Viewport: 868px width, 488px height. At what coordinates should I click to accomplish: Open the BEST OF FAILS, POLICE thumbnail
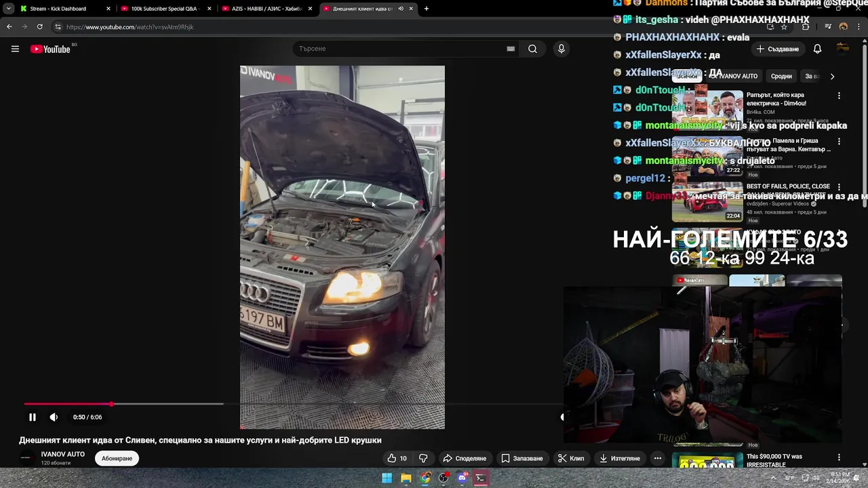(x=707, y=201)
